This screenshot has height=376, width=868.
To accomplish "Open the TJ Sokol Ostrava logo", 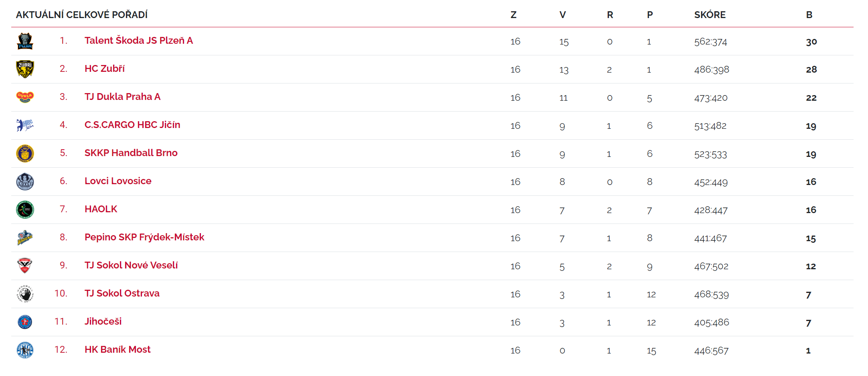I will 25,294.
